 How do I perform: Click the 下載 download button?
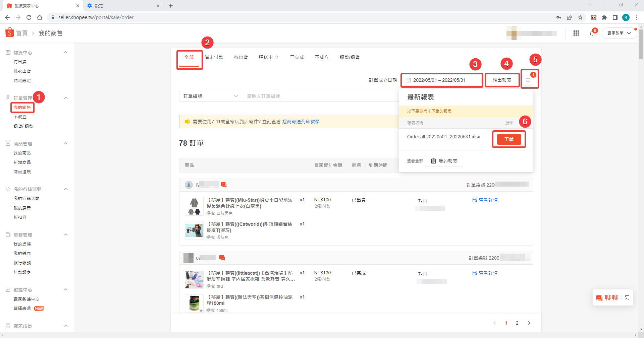[509, 139]
